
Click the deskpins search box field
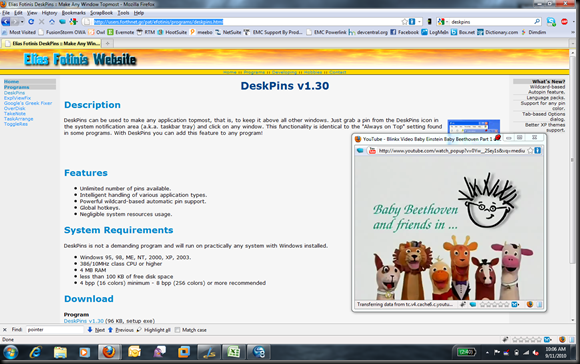491,22
